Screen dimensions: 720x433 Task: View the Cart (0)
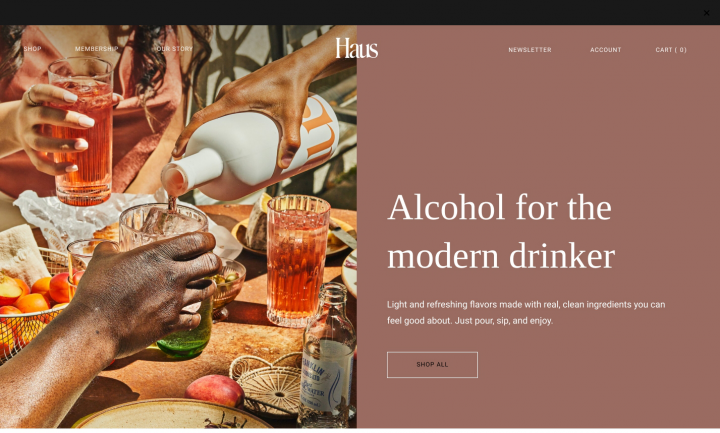[671, 50]
